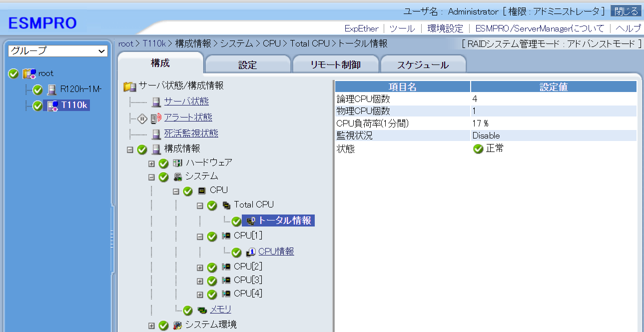Open the リモート制御 tab

click(x=335, y=65)
